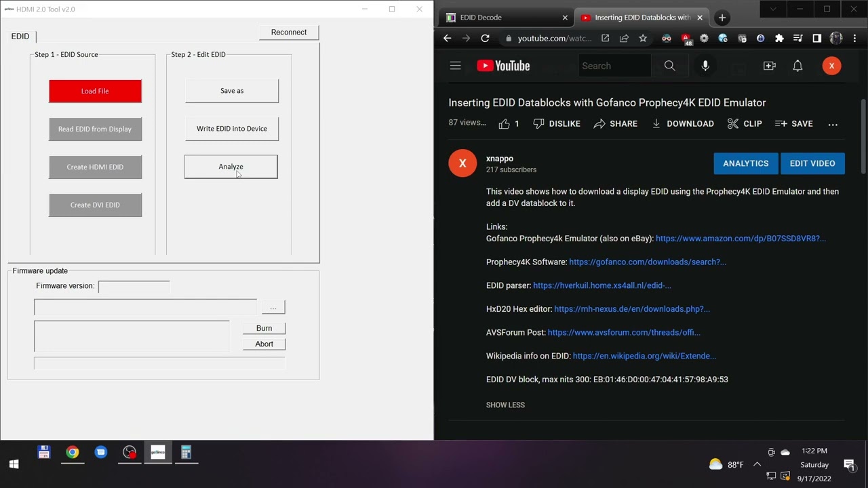This screenshot has height=488, width=868.
Task: Bookmark this page with star icon
Action: (x=643, y=39)
